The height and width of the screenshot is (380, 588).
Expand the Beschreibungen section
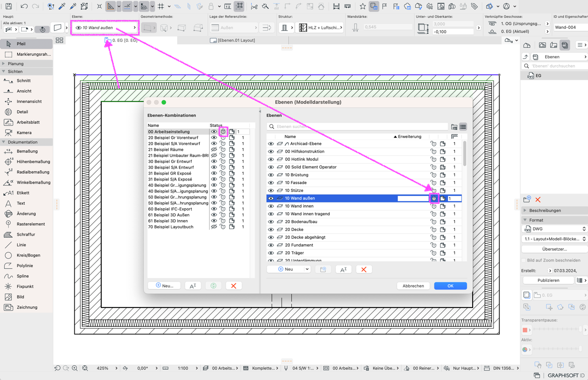tap(525, 211)
